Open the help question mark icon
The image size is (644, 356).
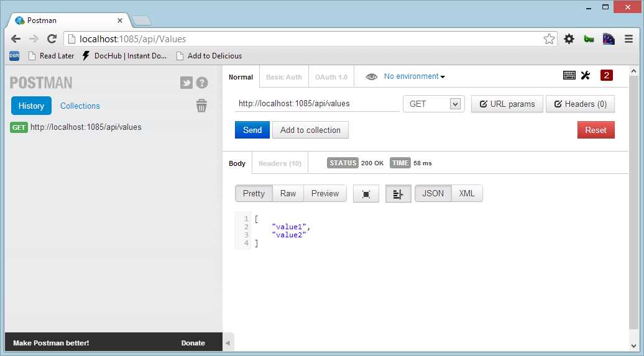(x=201, y=83)
